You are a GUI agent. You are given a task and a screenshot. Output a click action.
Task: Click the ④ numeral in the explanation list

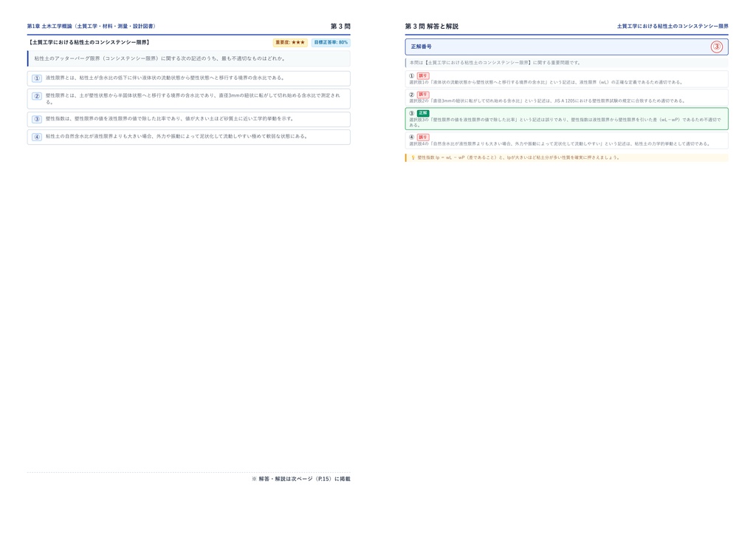[412, 137]
